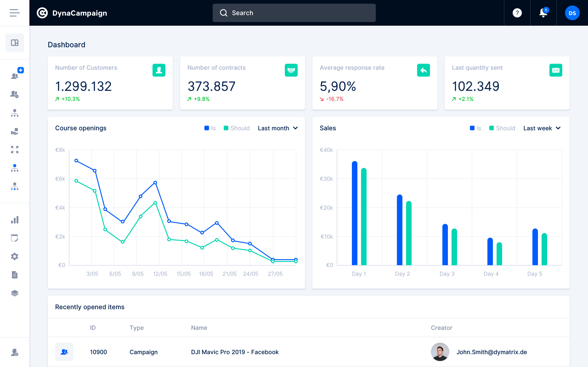Click into the Search field

pyautogui.click(x=294, y=13)
